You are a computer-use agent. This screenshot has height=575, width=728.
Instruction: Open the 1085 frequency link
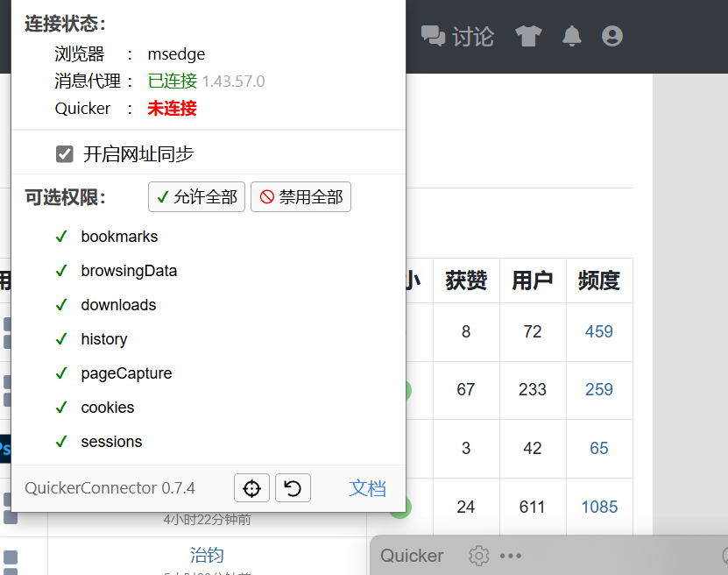tap(599, 507)
